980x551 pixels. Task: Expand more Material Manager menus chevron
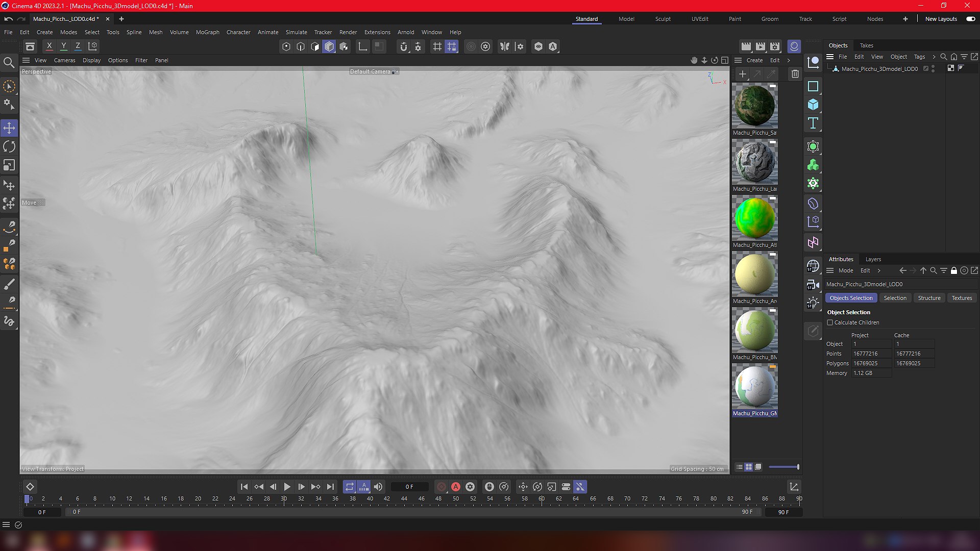point(789,60)
